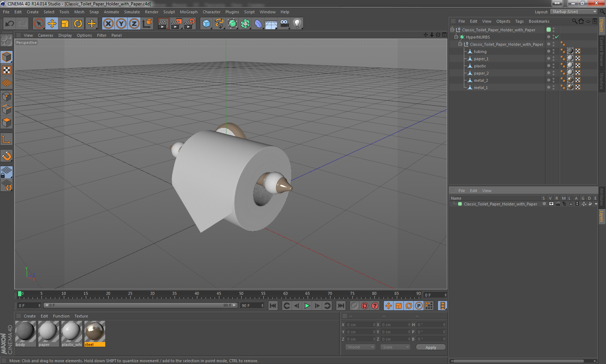Add a Cube primitive object
This screenshot has width=606, height=364.
[206, 24]
